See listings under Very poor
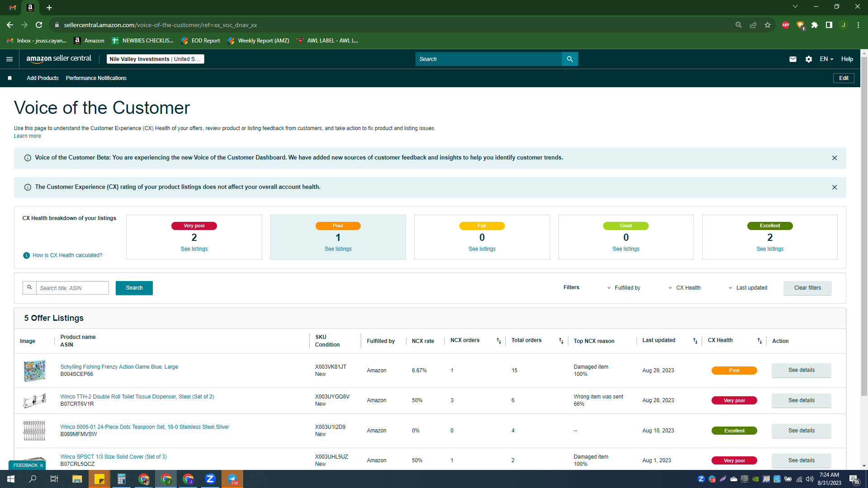 point(194,249)
